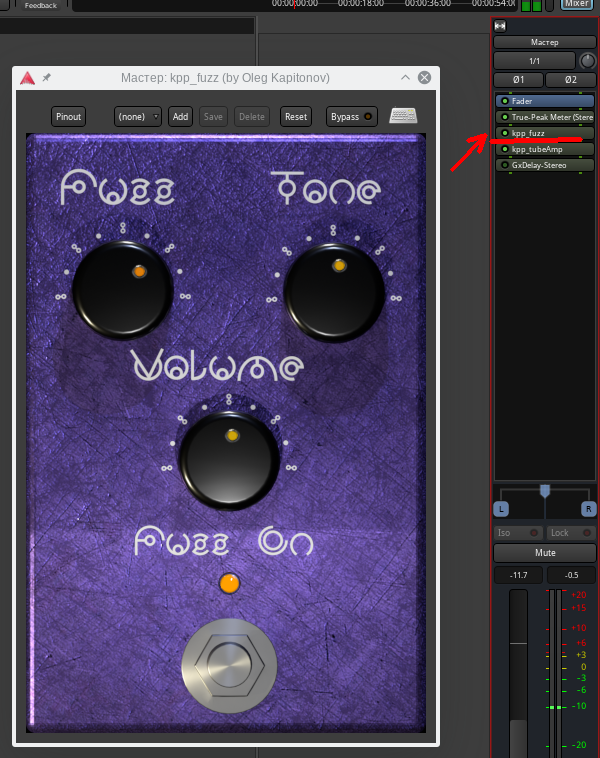Select the True-Peak Meter processor
The width and height of the screenshot is (600, 758).
click(545, 117)
